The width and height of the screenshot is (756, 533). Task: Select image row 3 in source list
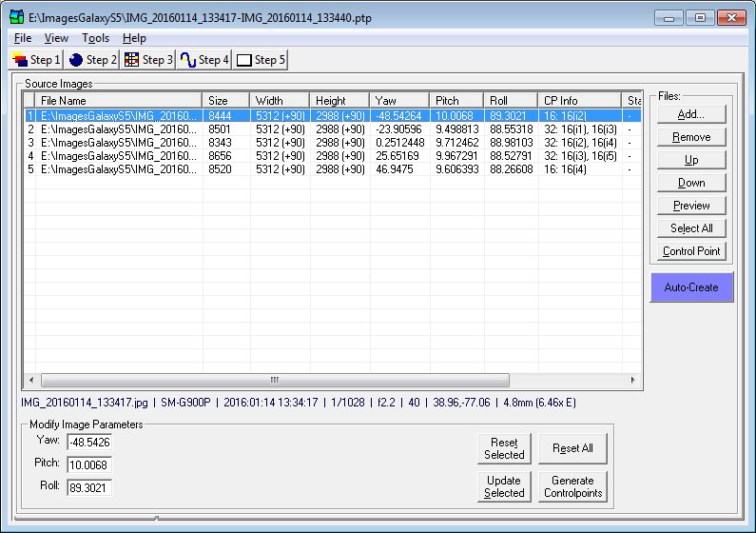[333, 143]
